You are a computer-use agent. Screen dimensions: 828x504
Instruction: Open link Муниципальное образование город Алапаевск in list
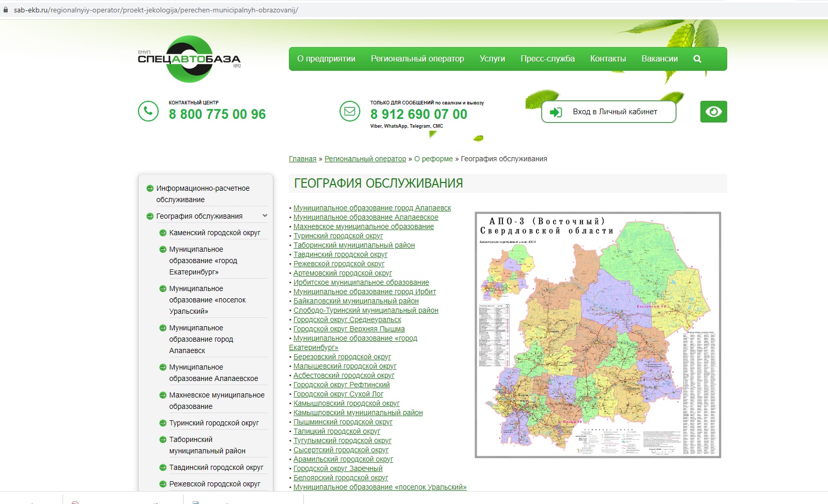click(x=372, y=208)
